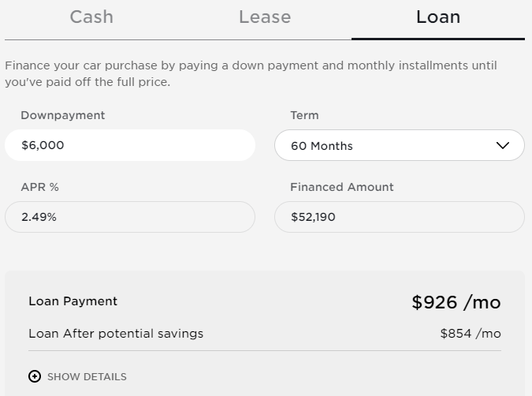Click the divider line above Show Details

point(265,351)
